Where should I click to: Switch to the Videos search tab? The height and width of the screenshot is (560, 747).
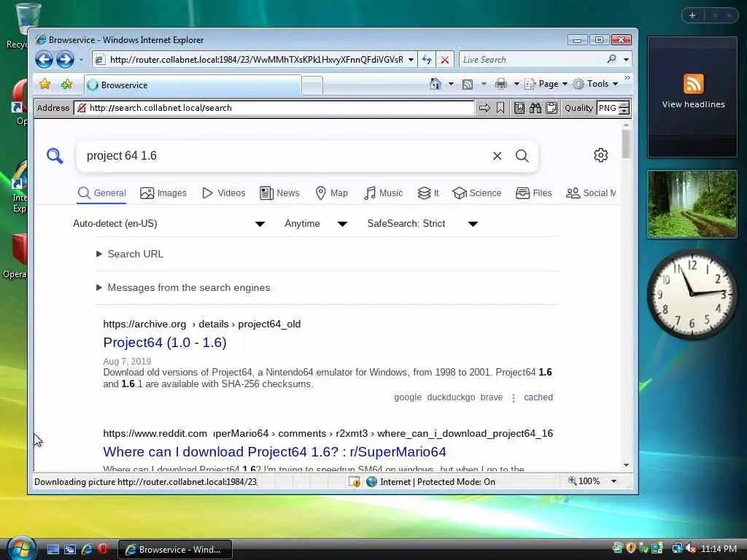coord(224,192)
